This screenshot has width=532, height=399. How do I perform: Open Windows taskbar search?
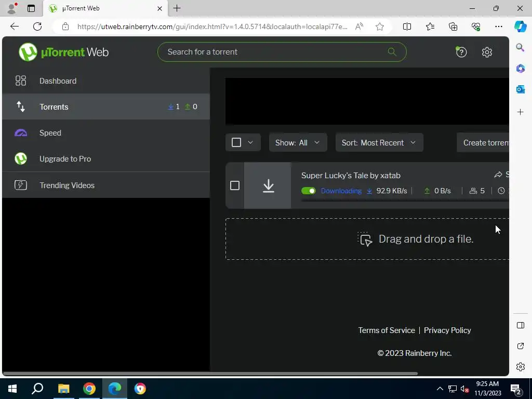click(37, 389)
